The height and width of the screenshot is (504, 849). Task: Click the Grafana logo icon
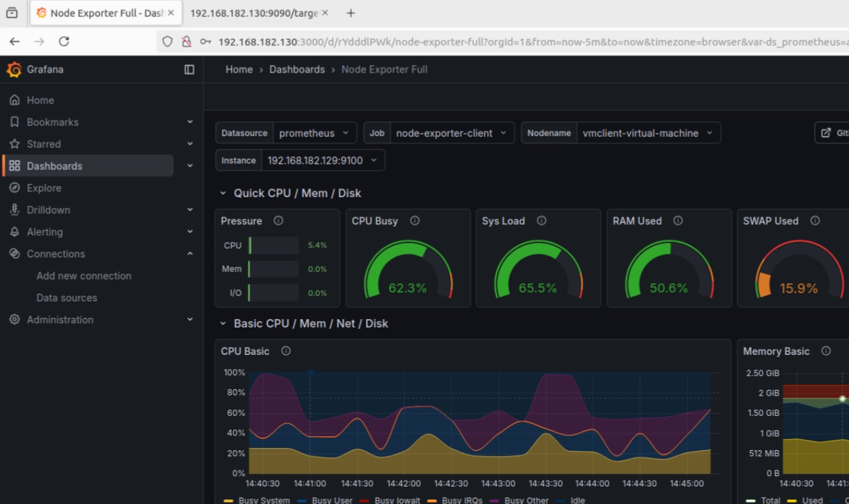click(x=14, y=69)
